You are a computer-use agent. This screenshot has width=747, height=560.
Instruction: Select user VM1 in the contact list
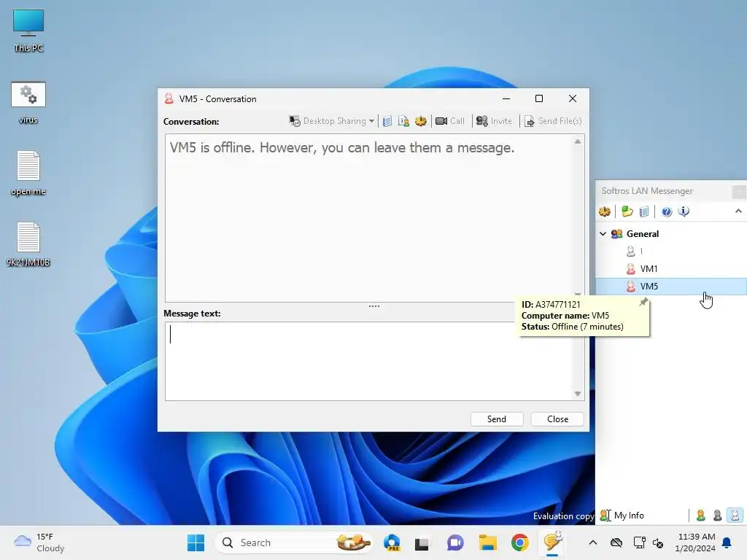pos(671,269)
